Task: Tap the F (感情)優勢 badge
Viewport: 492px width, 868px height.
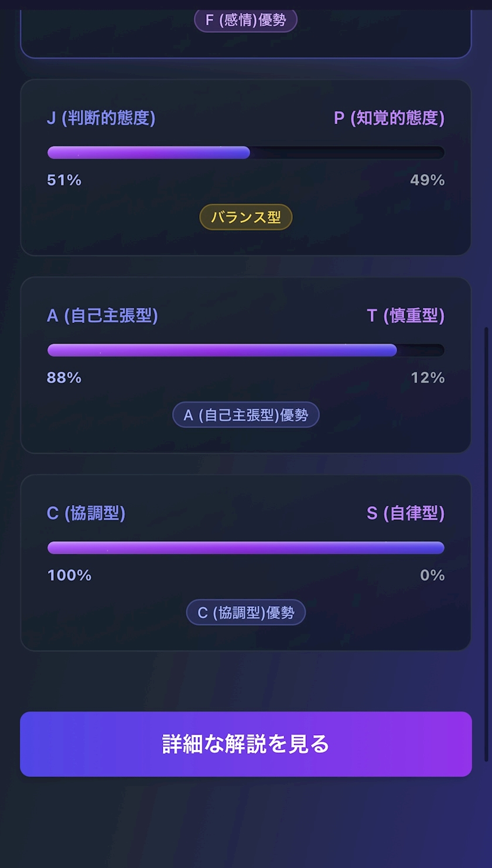Action: (x=246, y=21)
